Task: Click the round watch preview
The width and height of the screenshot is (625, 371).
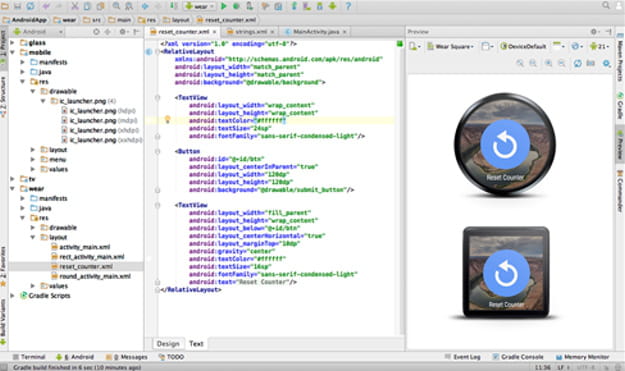Action: (505, 144)
